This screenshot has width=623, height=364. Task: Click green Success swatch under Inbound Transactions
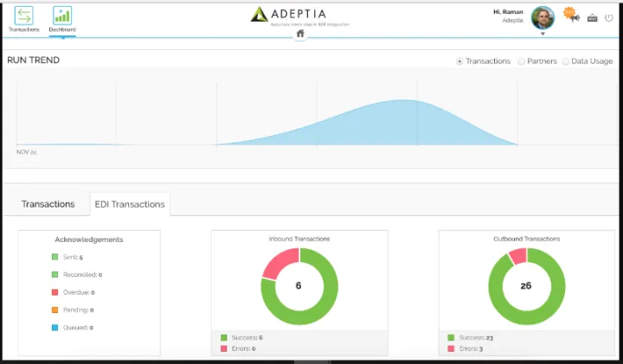(223, 337)
